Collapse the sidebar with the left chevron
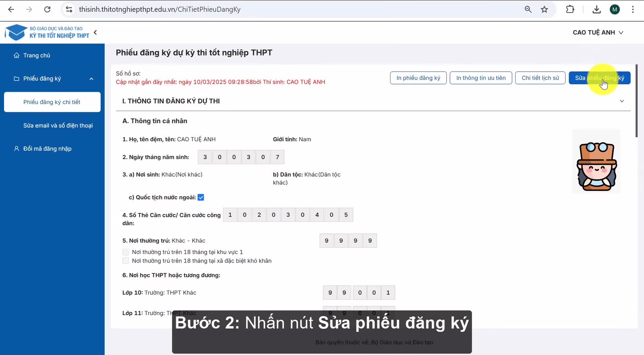The width and height of the screenshot is (644, 355). pyautogui.click(x=95, y=32)
